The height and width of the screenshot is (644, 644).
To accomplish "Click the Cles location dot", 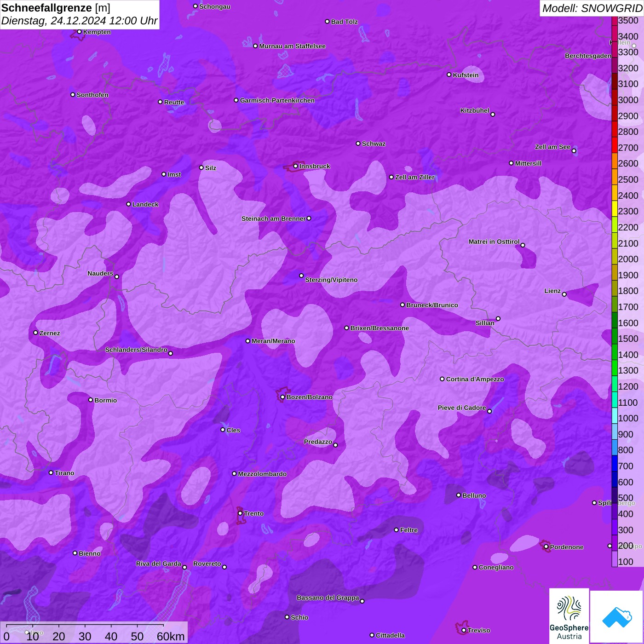I will [x=223, y=430].
